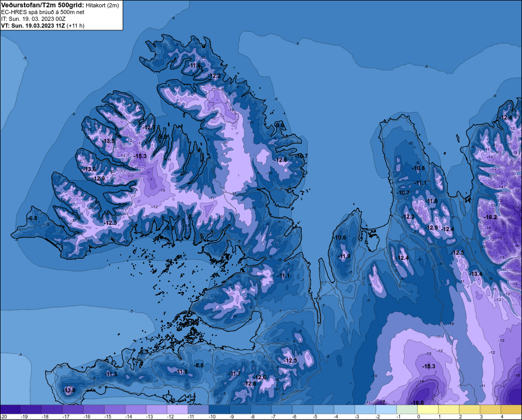
Task: Click the -12.8 temperature label
Action: [x=250, y=383]
